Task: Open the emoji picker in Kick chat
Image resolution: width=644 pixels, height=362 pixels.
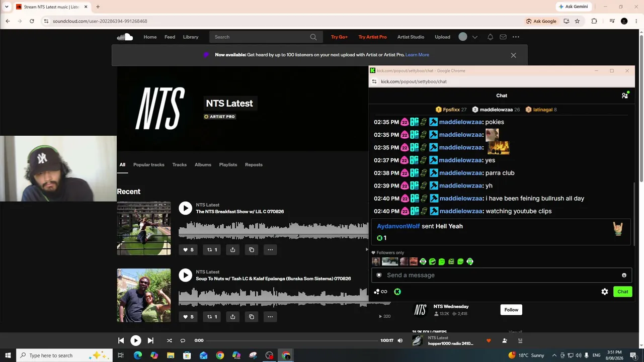Action: [x=624, y=275]
